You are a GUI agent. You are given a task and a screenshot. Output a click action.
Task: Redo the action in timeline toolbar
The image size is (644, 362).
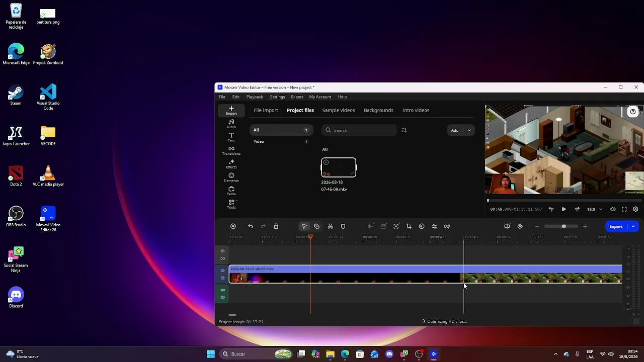point(263,226)
